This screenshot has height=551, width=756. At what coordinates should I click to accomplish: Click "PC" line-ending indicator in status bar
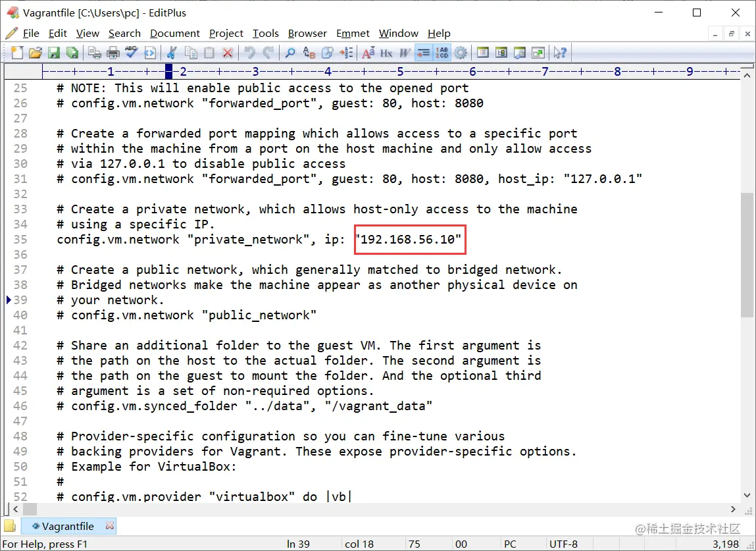coord(510,544)
